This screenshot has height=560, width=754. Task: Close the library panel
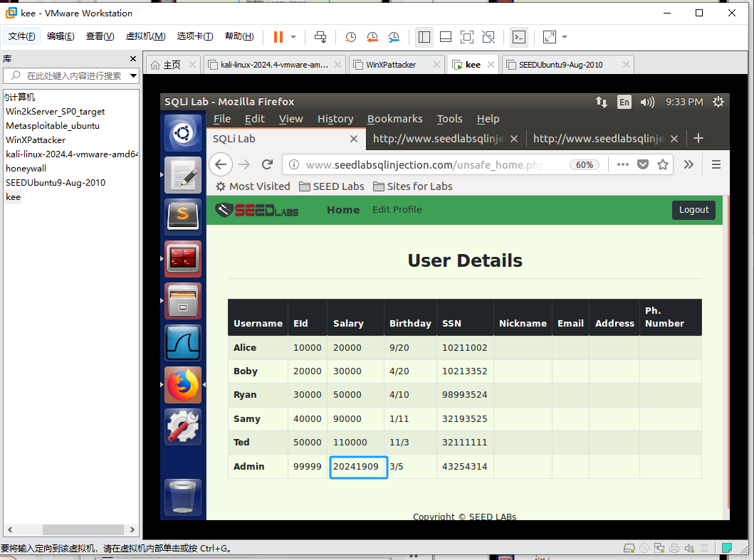click(x=133, y=58)
